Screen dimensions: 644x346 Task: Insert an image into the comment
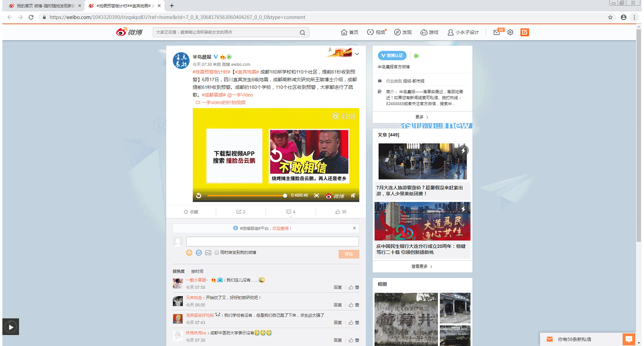[208, 253]
